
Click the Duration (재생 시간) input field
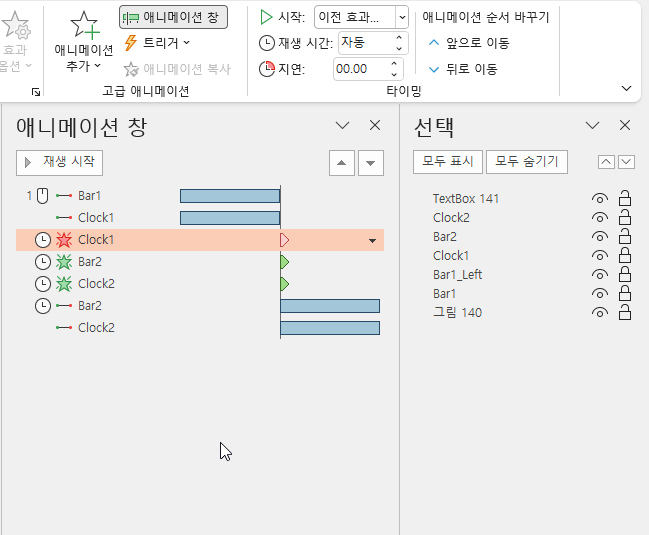366,43
